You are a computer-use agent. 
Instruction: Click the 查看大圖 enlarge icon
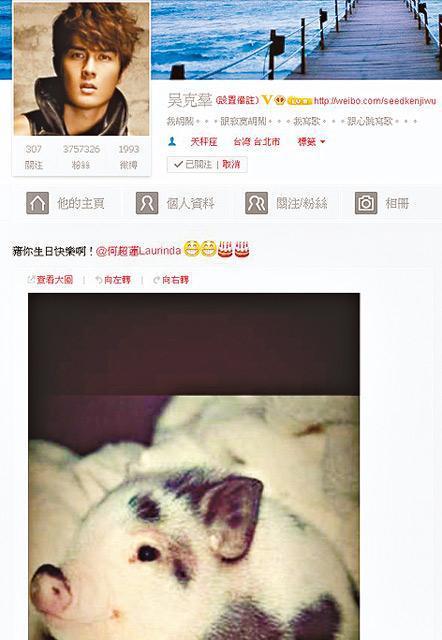click(31, 280)
